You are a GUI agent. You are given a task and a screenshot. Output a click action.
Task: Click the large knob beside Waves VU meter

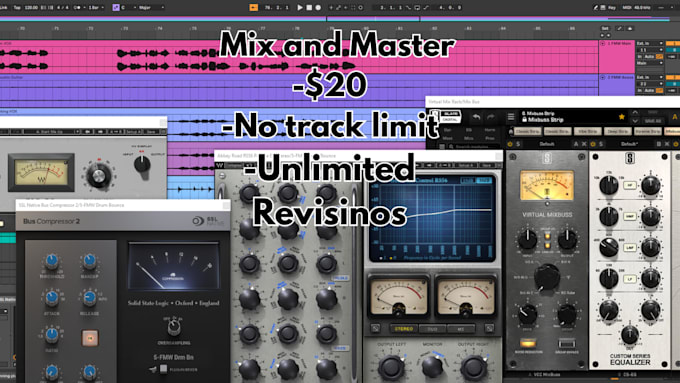[x=98, y=175]
